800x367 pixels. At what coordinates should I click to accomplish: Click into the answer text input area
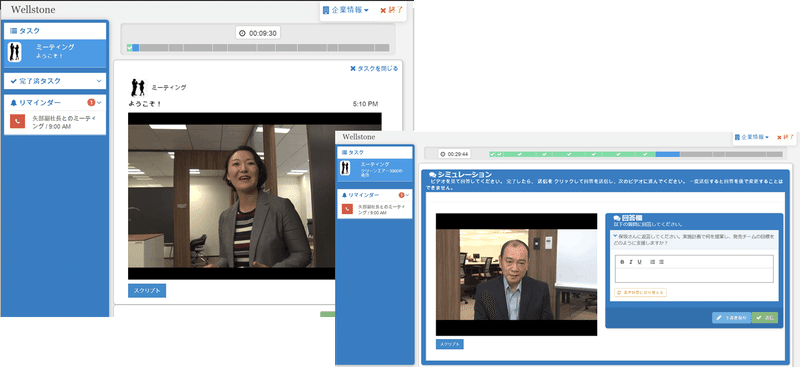tap(694, 275)
